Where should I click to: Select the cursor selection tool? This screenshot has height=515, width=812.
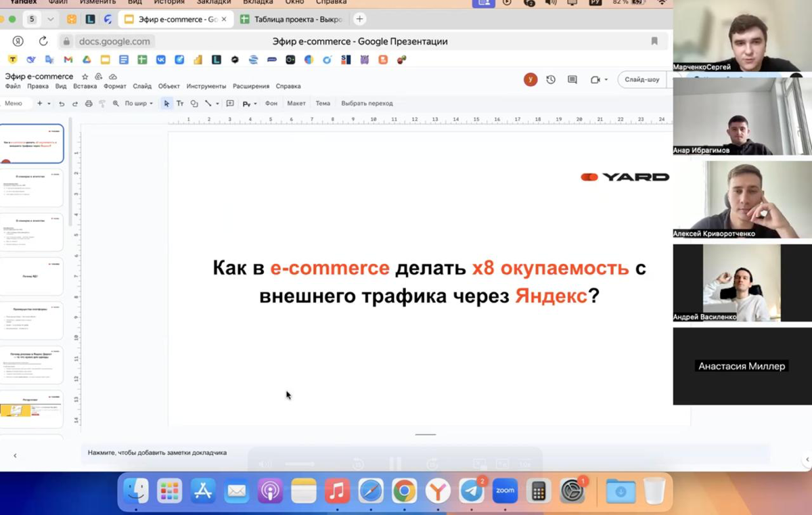166,104
